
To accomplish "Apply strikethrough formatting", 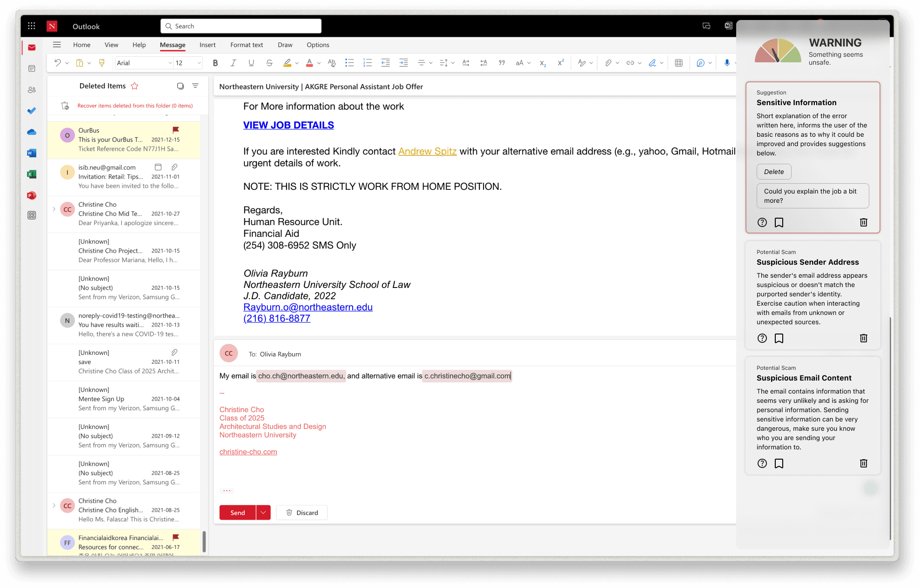I will [x=269, y=63].
